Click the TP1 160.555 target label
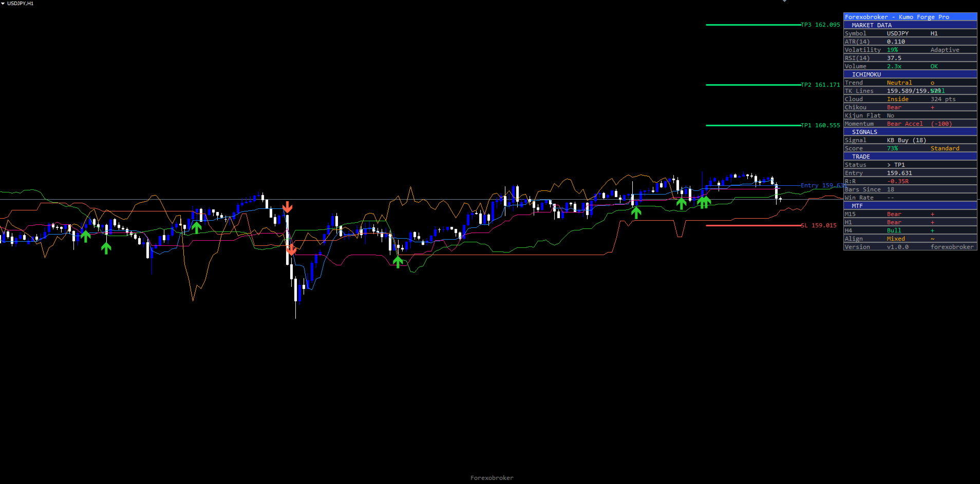The height and width of the screenshot is (484, 980). (821, 125)
